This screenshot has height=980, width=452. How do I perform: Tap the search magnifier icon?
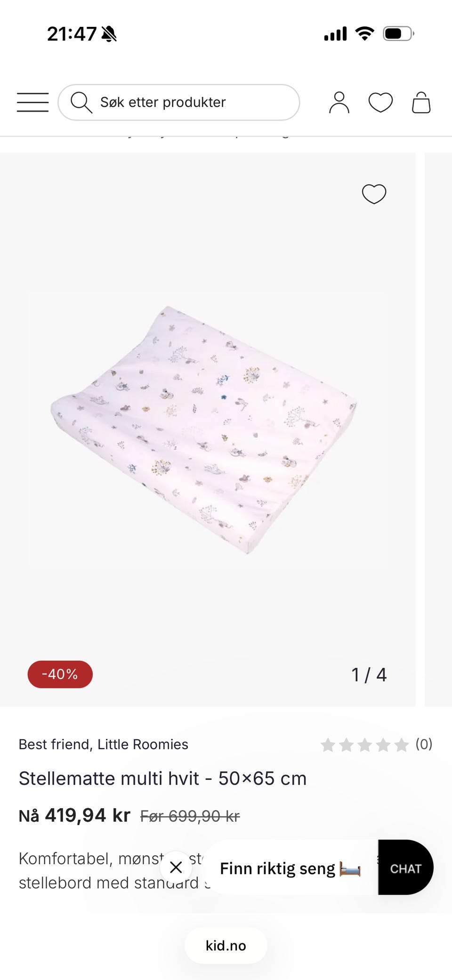[x=81, y=102]
